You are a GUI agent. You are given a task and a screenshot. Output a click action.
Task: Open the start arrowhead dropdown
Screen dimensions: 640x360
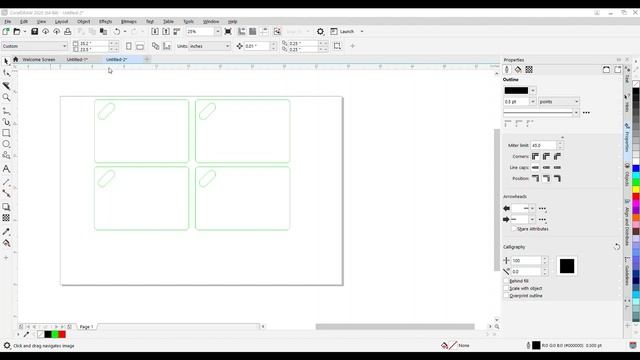(532, 209)
